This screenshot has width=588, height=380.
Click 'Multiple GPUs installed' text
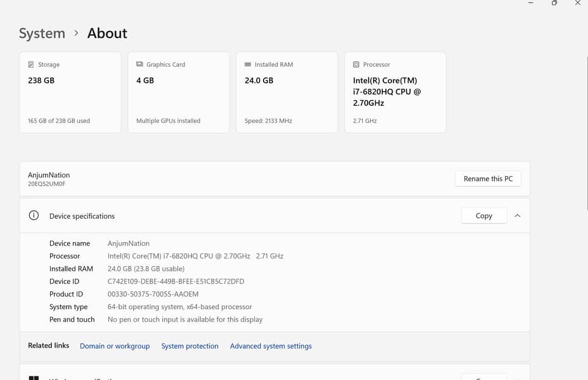pyautogui.click(x=169, y=121)
